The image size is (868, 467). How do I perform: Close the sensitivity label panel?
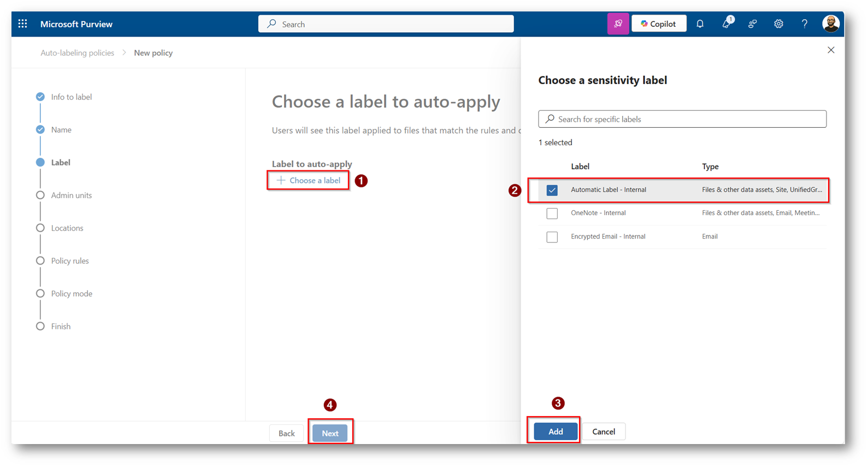tap(831, 50)
